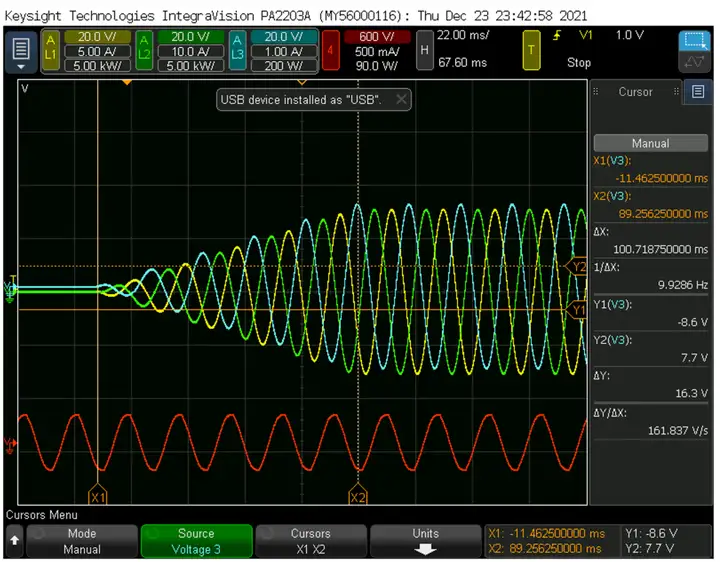
Task: Click the hollow time reference marker at top
Action: tap(302, 83)
